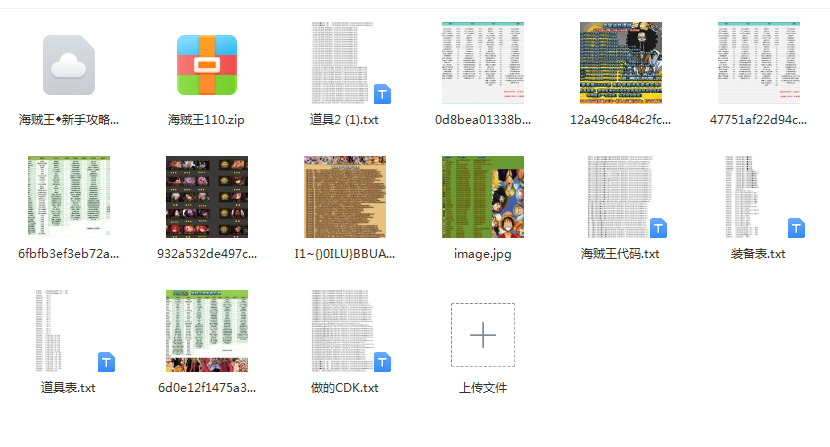Click blue T badge on 道具表.txt
Image resolution: width=830 pixels, height=447 pixels.
(x=106, y=362)
